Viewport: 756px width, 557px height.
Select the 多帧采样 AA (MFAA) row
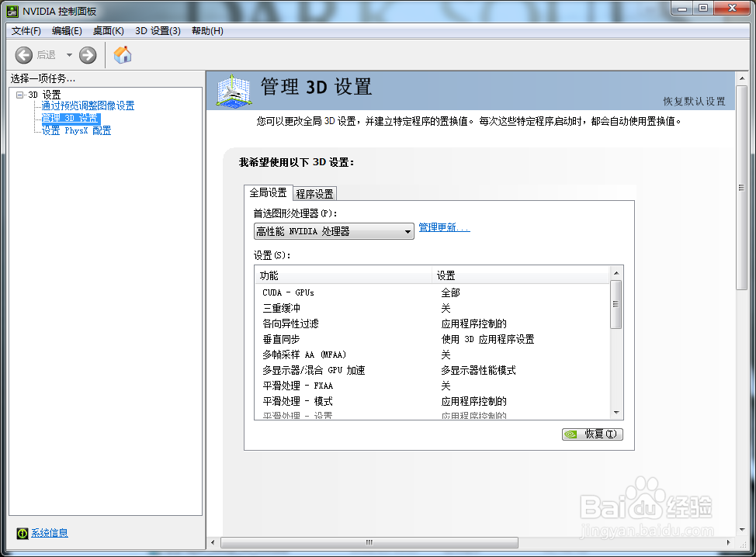click(x=432, y=355)
